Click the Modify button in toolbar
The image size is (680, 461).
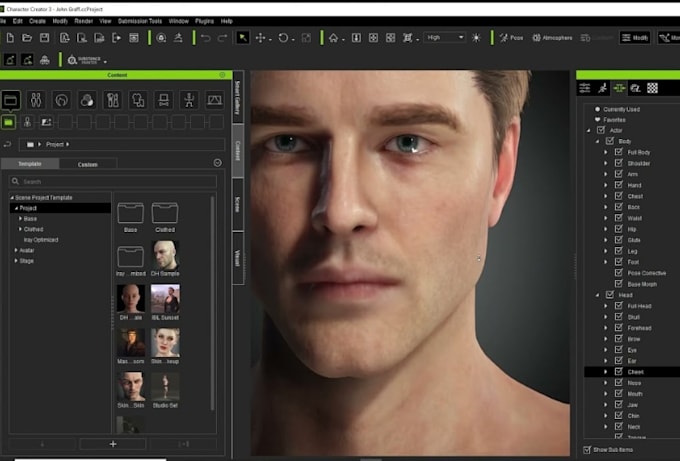(x=635, y=38)
